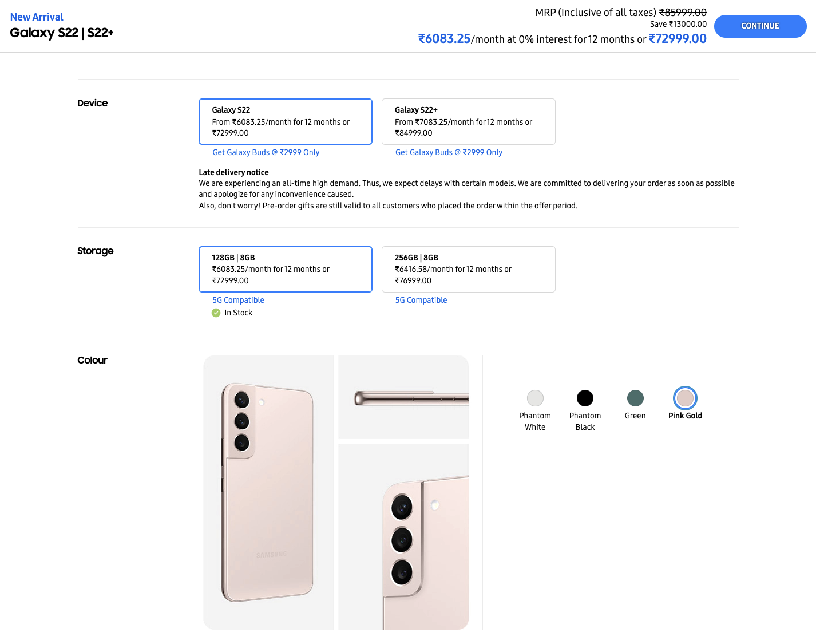Select the Galaxy S22+ device option
Image resolution: width=816 pixels, height=644 pixels.
[x=468, y=121]
